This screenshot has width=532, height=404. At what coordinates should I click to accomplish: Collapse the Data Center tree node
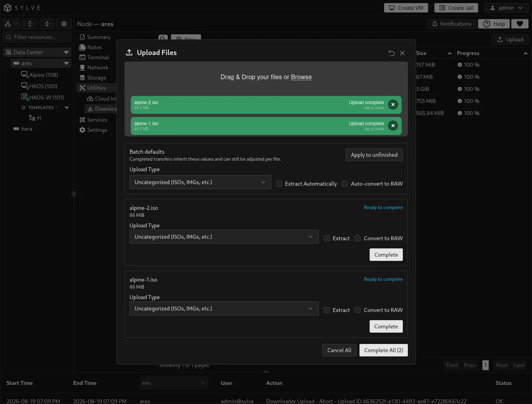tap(66, 52)
